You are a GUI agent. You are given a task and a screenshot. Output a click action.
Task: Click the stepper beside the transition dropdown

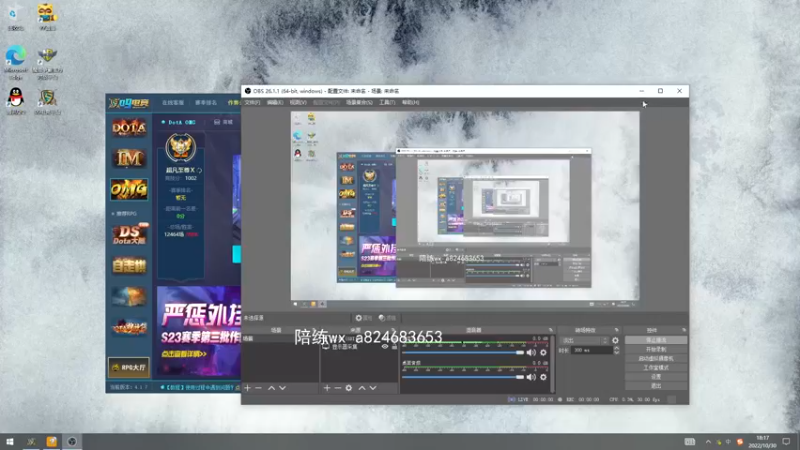(606, 340)
